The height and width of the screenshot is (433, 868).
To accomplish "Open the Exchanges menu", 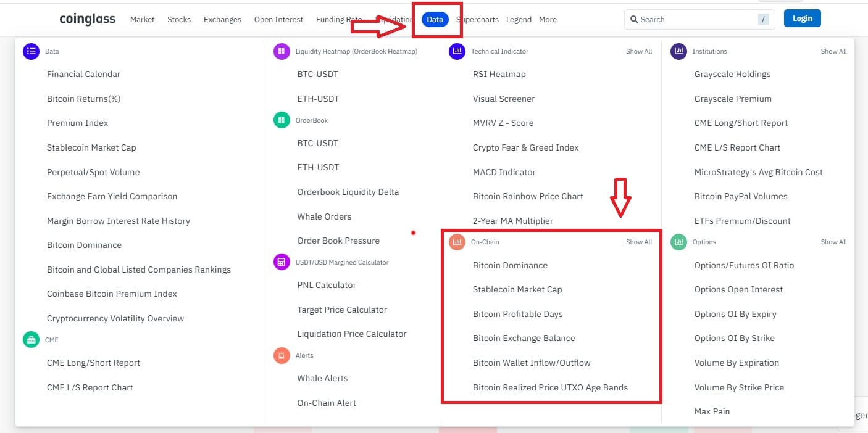I will pos(222,19).
